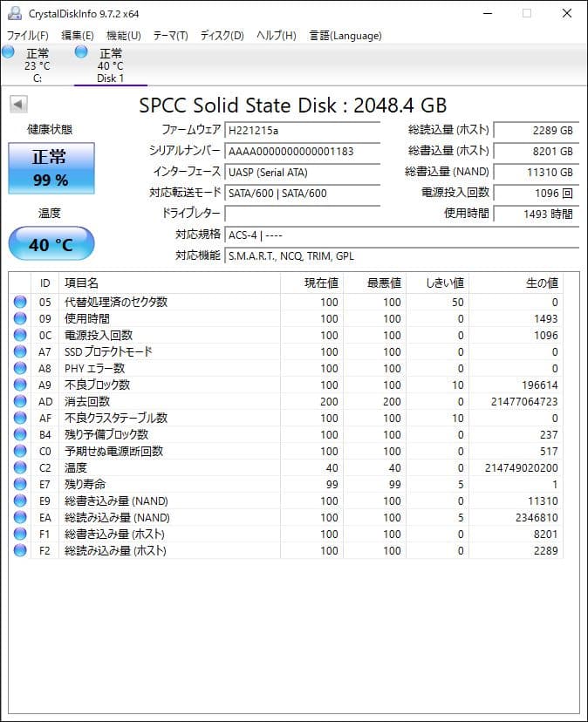Select the status indicator for 代替処理済のセクタ数

[x=19, y=302]
